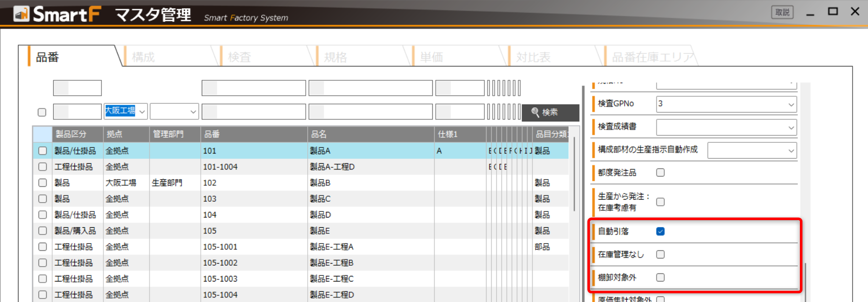This screenshot has width=868, height=302.
Task: Select the 製品A-工程D name cell
Action: tap(371, 167)
